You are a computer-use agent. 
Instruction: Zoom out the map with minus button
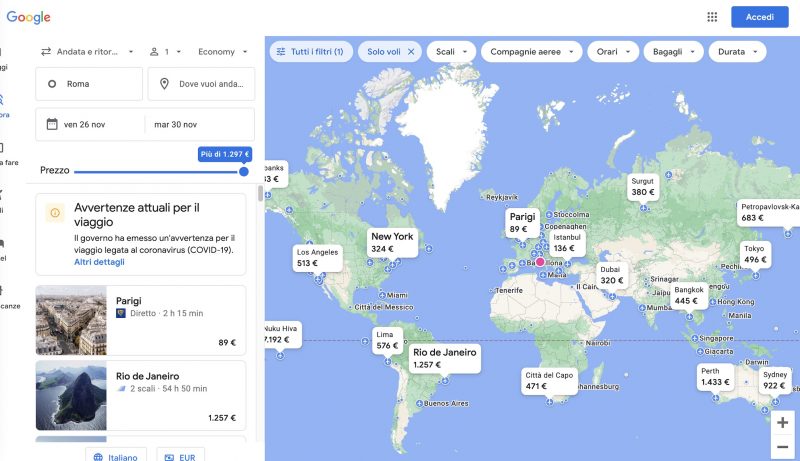tap(782, 447)
